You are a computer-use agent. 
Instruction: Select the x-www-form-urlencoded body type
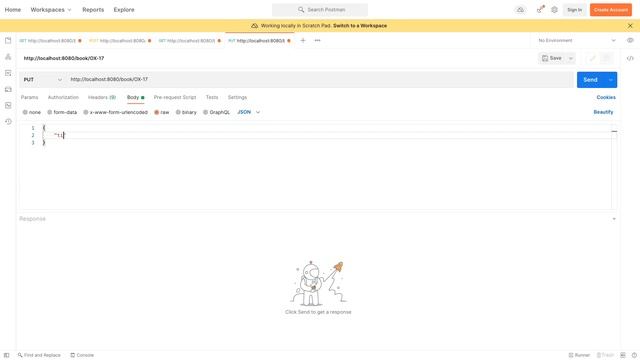[116, 112]
